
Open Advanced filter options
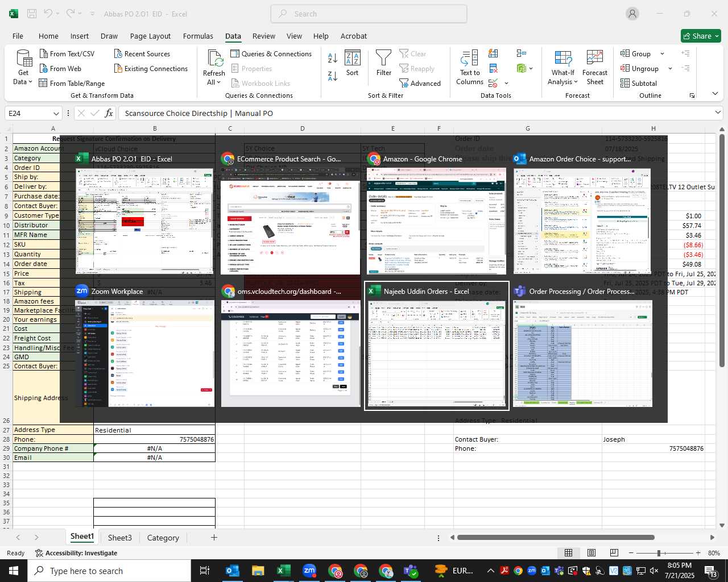(420, 83)
